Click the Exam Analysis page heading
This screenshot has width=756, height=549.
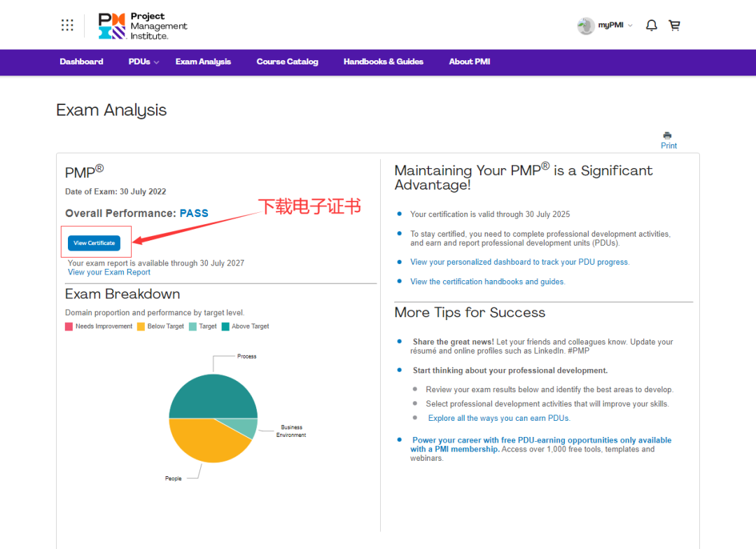(x=111, y=111)
